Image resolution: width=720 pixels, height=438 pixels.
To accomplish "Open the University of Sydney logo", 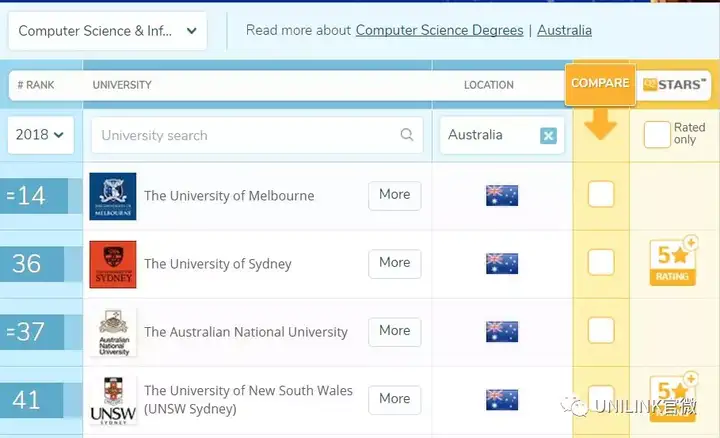I will [113, 264].
